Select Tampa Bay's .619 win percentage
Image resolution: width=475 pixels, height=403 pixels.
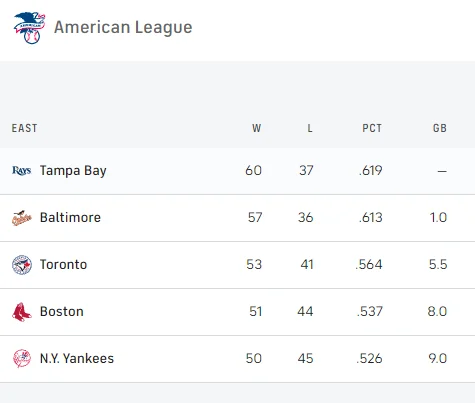(x=371, y=171)
